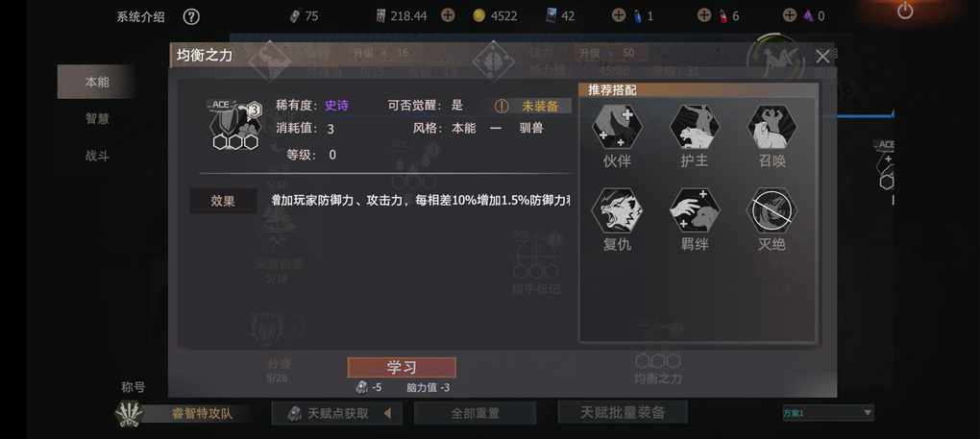
Task: Click the 学习 learn button
Action: tap(402, 367)
